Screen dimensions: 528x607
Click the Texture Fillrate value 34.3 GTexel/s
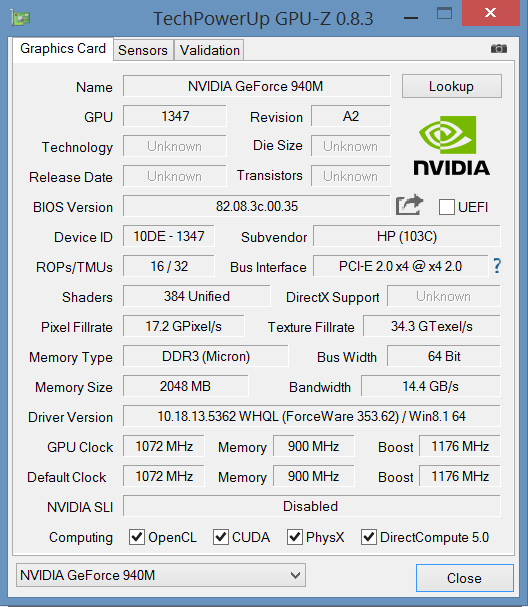pyautogui.click(x=432, y=326)
